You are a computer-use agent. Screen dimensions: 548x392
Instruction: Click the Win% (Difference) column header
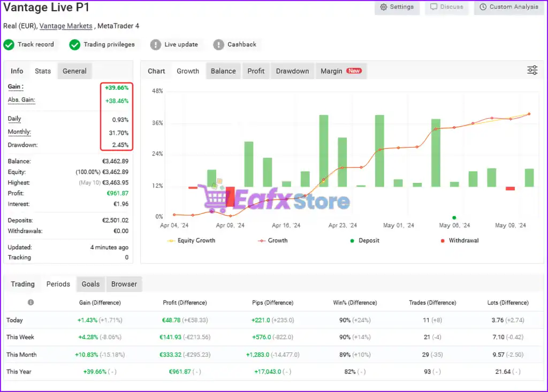(x=355, y=303)
